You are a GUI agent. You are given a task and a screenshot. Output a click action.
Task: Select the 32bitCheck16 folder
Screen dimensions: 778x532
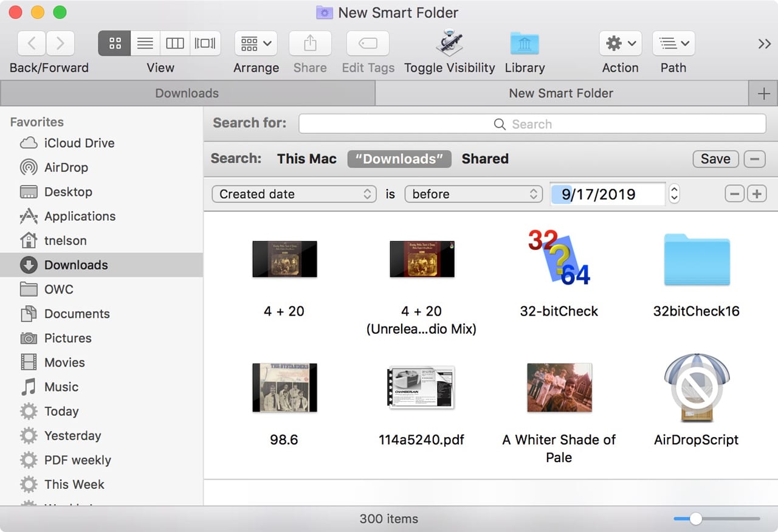point(697,259)
